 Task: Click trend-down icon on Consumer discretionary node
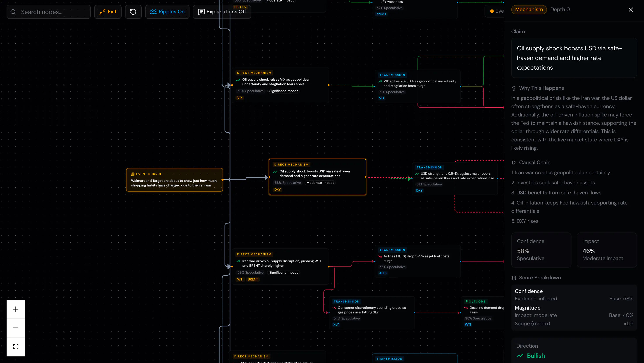334,308
